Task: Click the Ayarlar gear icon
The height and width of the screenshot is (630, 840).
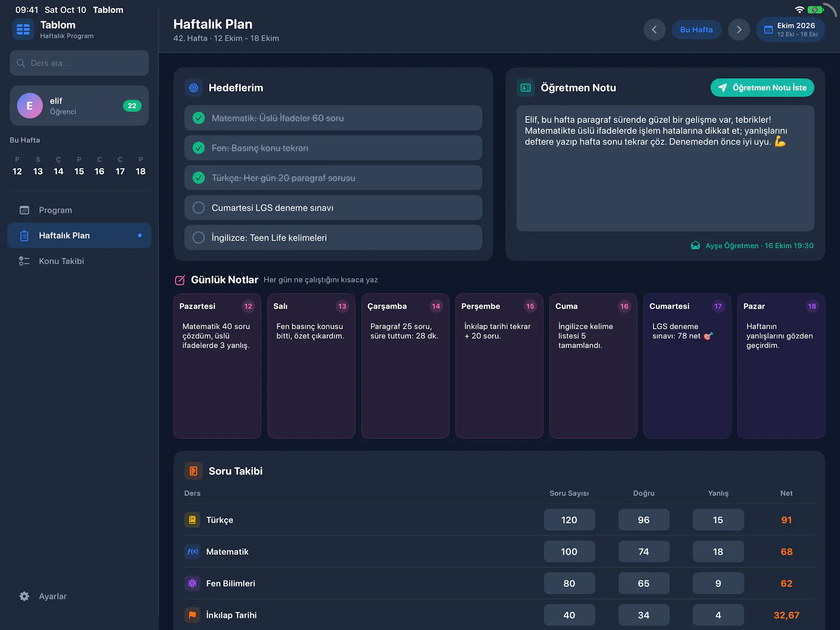Action: pos(24,596)
